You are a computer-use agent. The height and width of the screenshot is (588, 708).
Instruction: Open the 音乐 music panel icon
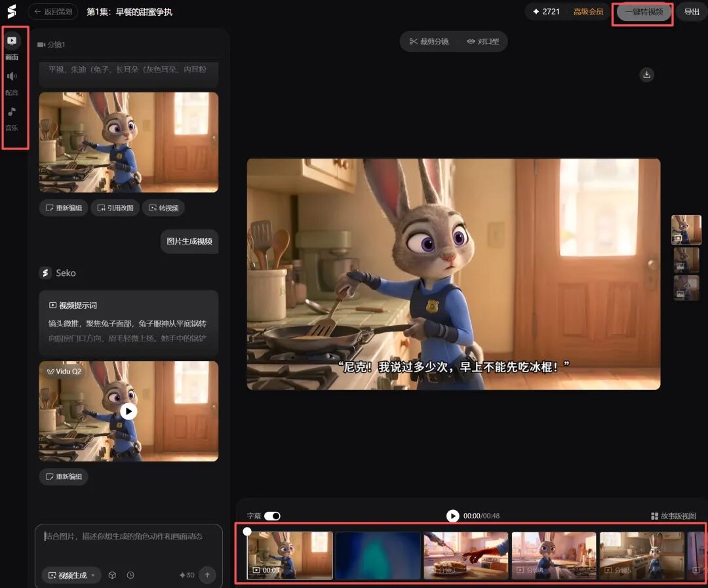pos(13,111)
